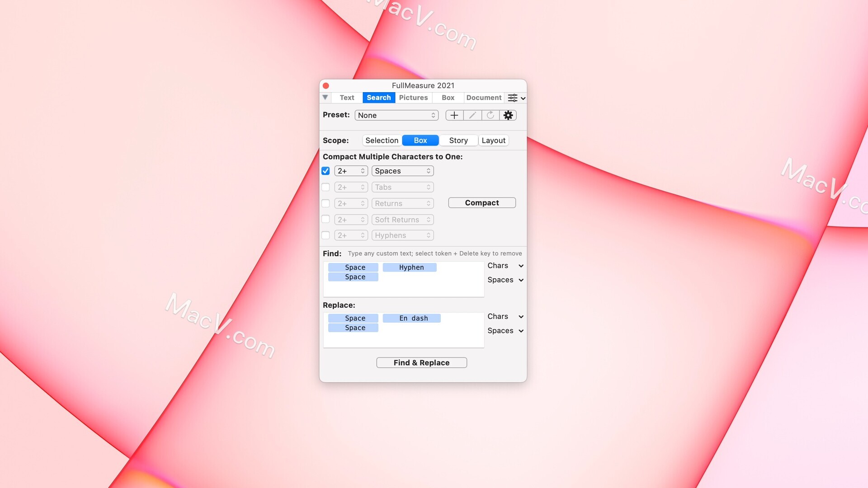Select the Box scope button
868x488 pixels.
(420, 140)
